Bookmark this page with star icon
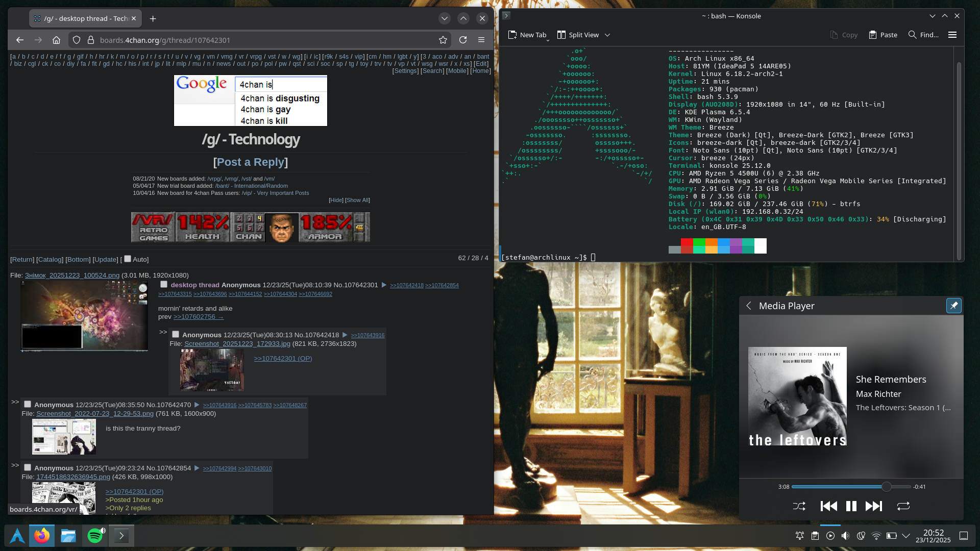Image resolution: width=980 pixels, height=551 pixels. tap(443, 40)
